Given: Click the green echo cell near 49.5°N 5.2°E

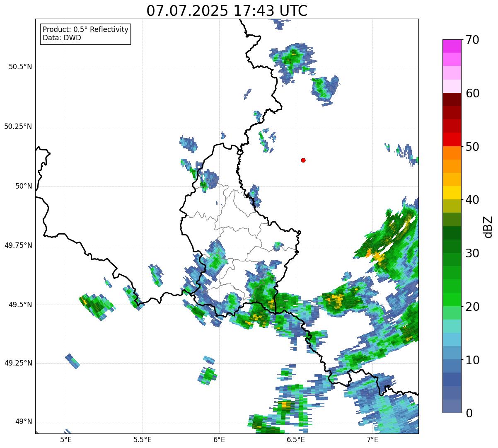Looking at the screenshot, I should [x=96, y=307].
